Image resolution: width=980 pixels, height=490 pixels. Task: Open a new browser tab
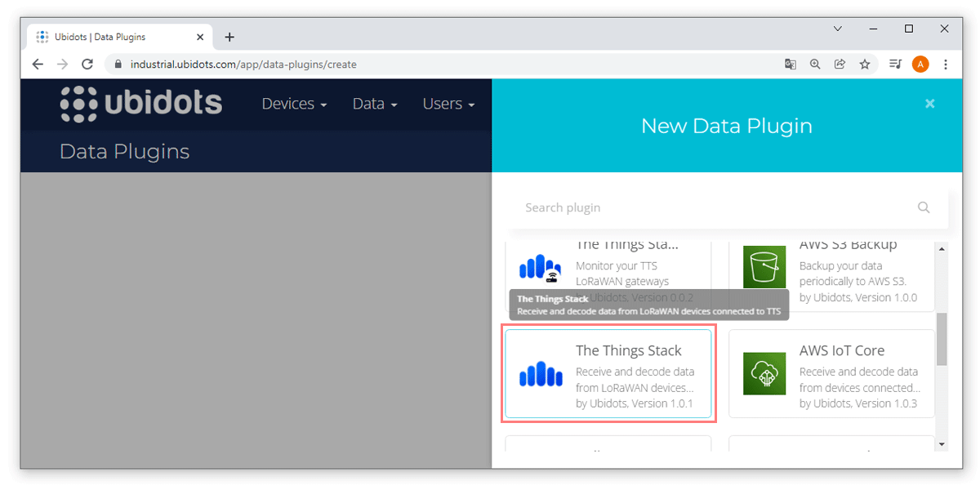(x=229, y=37)
